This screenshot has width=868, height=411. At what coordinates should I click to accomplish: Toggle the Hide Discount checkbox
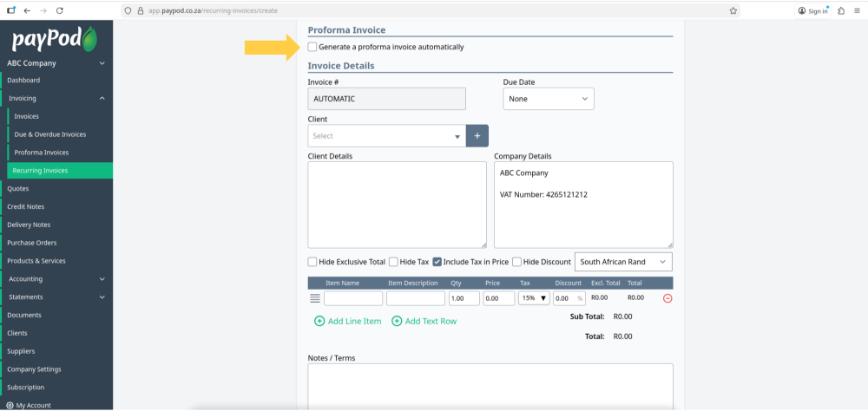[517, 262]
